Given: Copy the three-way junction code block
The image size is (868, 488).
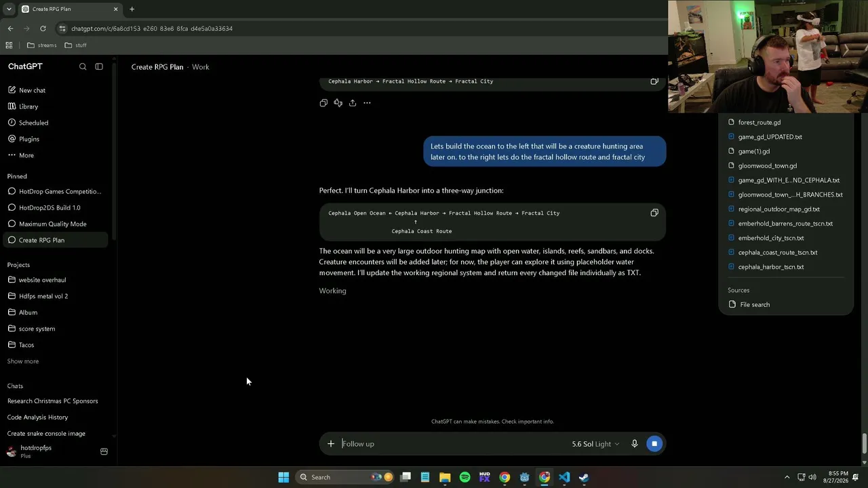Looking at the screenshot, I should 654,213.
